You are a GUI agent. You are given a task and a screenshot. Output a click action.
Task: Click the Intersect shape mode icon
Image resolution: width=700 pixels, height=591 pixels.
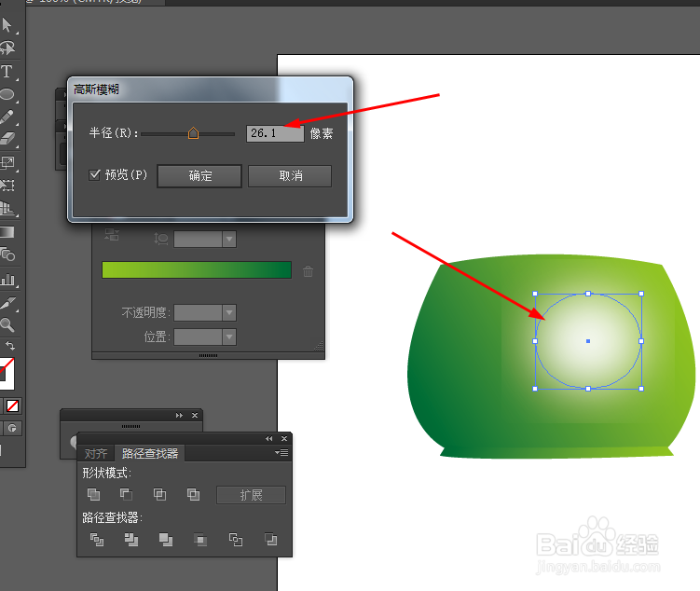pyautogui.click(x=159, y=494)
